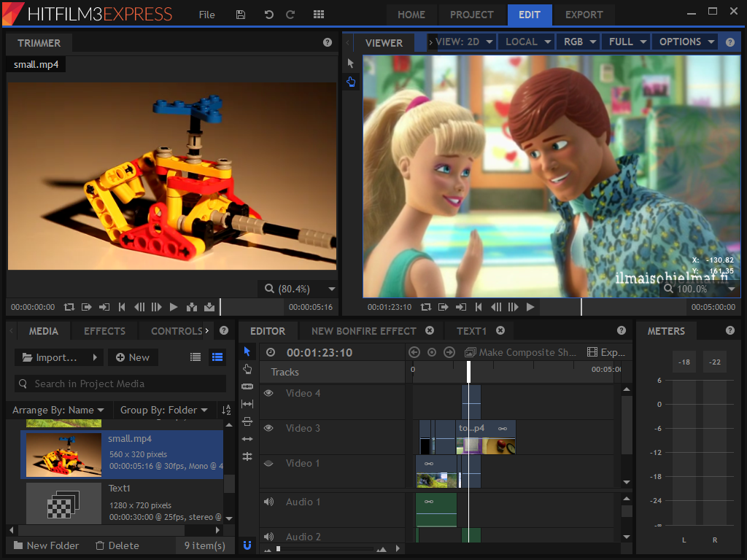The height and width of the screenshot is (560, 747).
Task: Overlay trimmed clip onto timeline
Action: tap(209, 307)
